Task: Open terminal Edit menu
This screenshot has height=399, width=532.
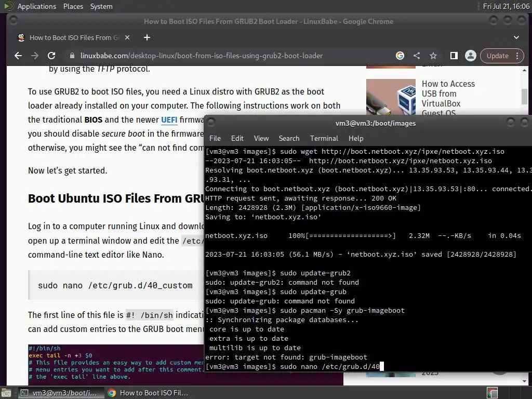Action: pos(237,138)
